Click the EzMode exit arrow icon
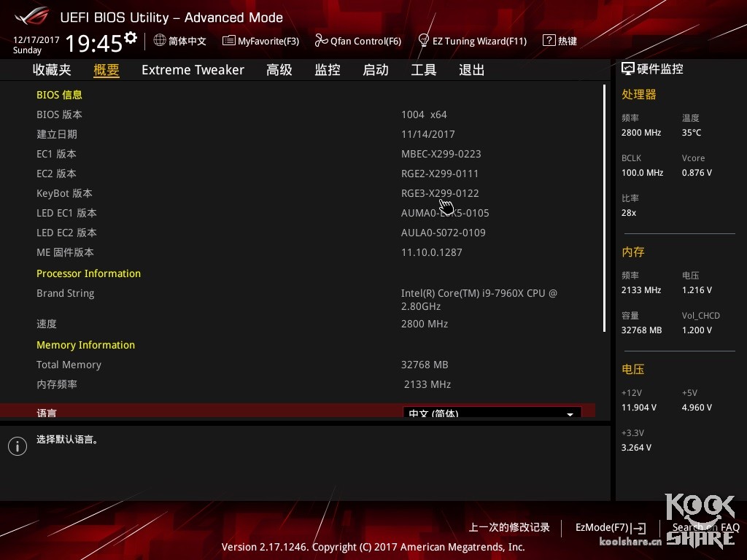The width and height of the screenshot is (747, 560). pos(638,528)
